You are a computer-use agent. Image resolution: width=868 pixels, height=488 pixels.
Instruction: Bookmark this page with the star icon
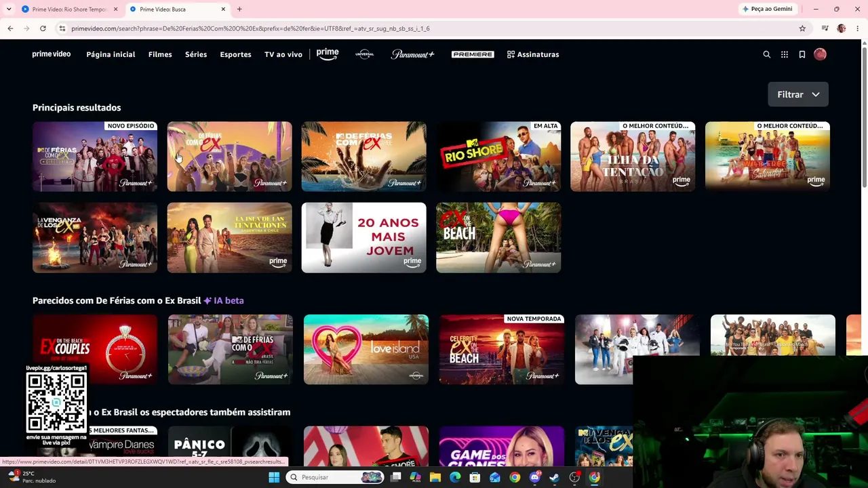(x=802, y=28)
